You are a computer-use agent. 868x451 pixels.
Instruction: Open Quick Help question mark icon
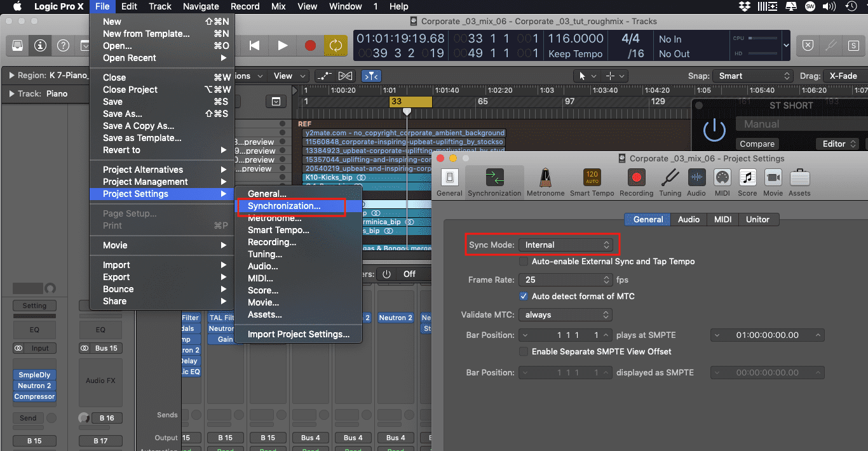coord(64,46)
